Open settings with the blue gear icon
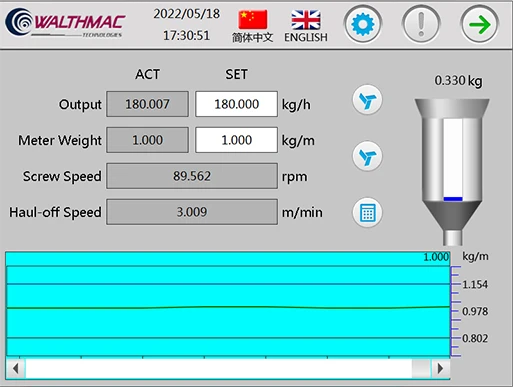This screenshot has width=513, height=387. tap(363, 24)
